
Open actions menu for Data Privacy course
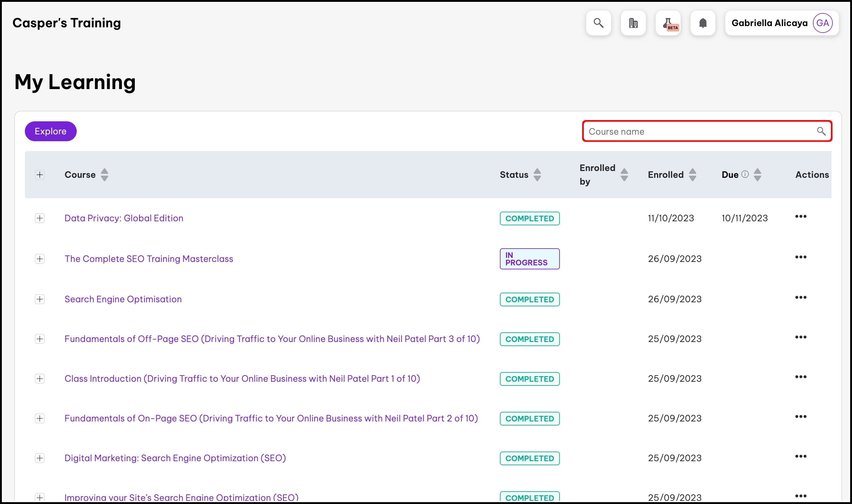tap(800, 217)
